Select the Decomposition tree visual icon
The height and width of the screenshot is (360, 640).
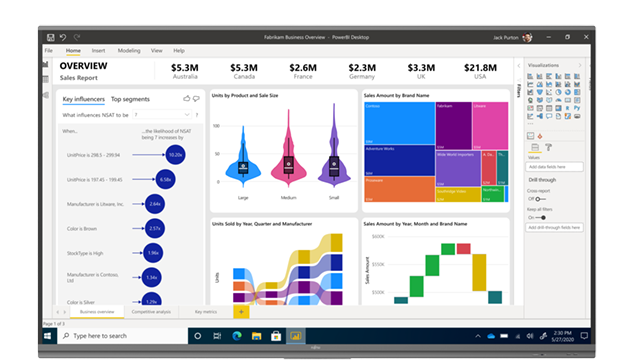click(x=540, y=116)
